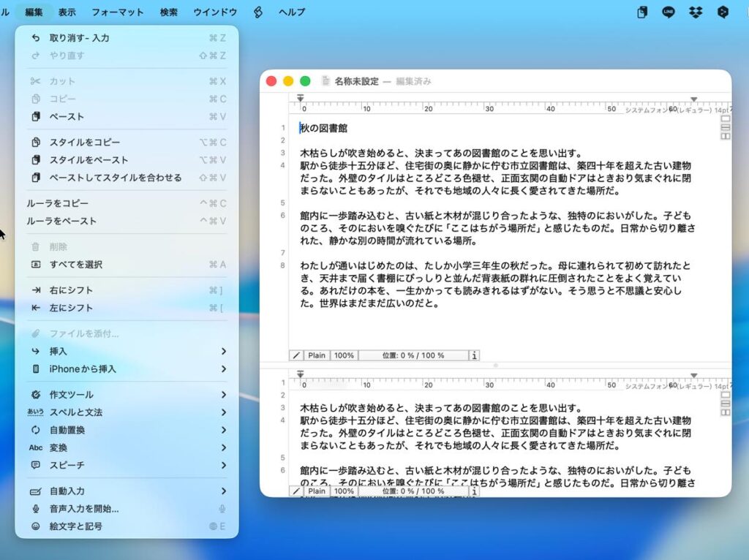Choose ペースト from the 編集 menu
The height and width of the screenshot is (560, 749).
(67, 117)
